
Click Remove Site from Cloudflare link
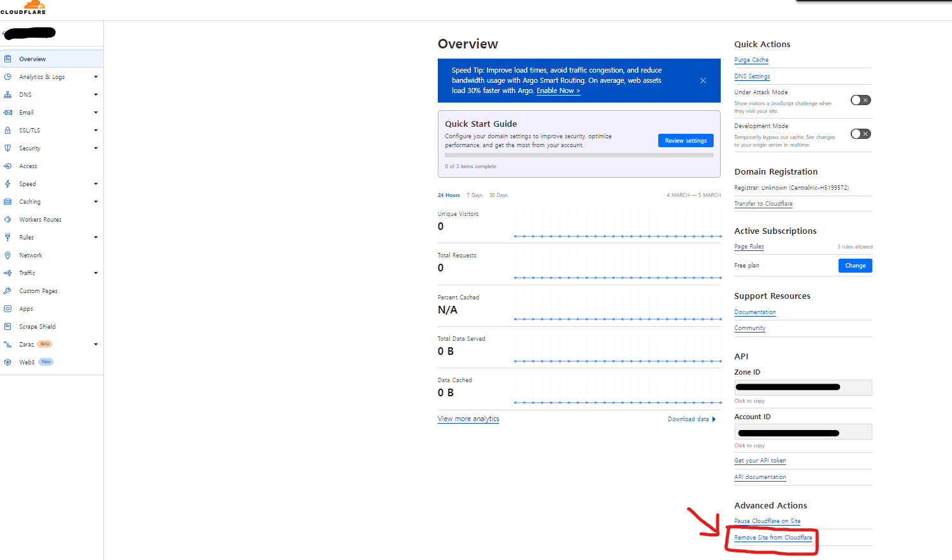pyautogui.click(x=773, y=538)
